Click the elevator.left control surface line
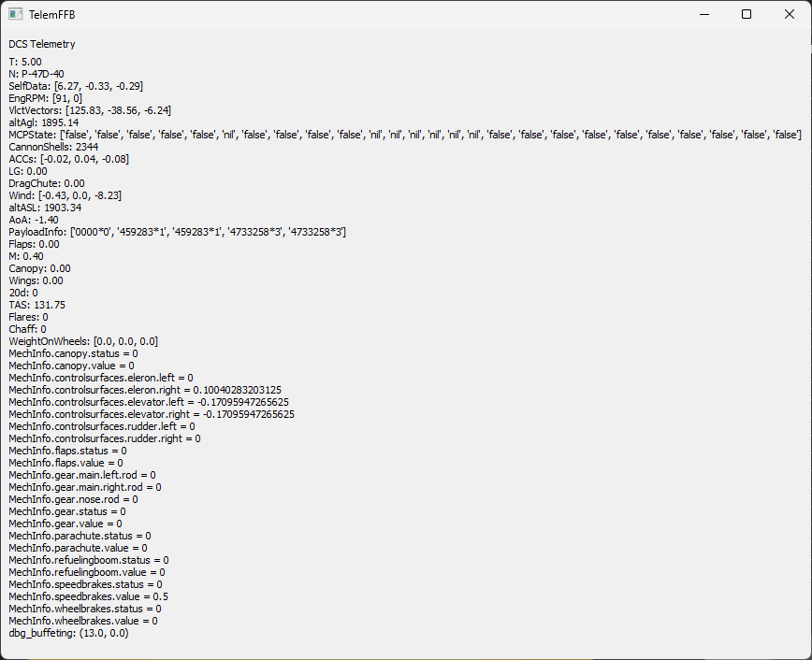This screenshot has height=660, width=812. (148, 402)
